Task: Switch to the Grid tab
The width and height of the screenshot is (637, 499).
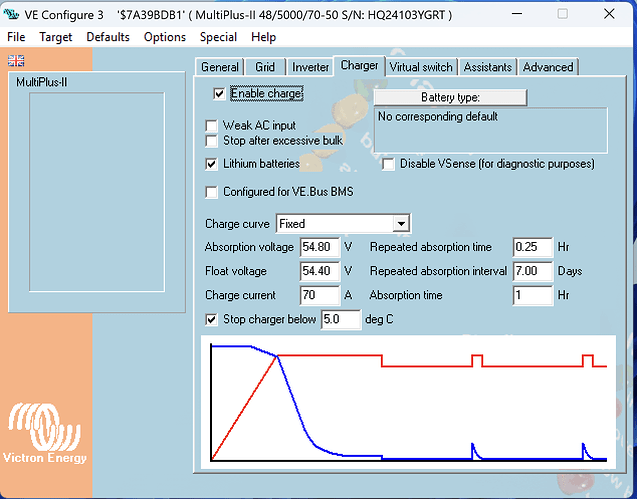Action: [x=265, y=67]
